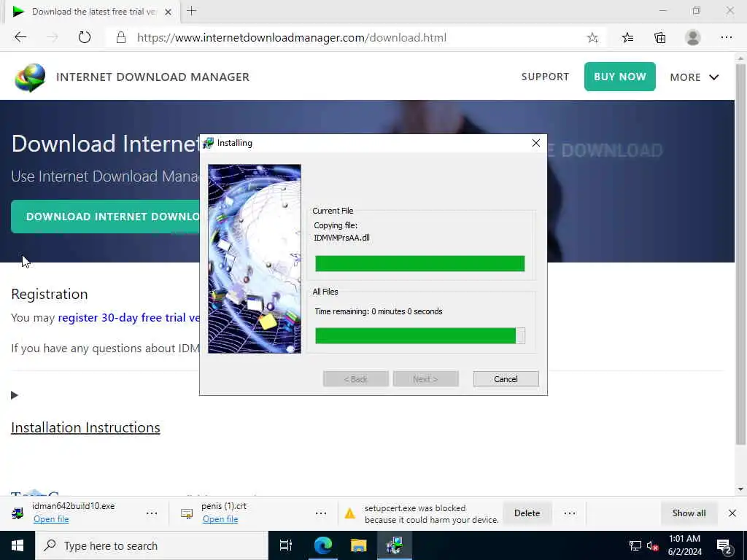Click the taskbar clock and date
747x560 pixels.
coord(684,545)
